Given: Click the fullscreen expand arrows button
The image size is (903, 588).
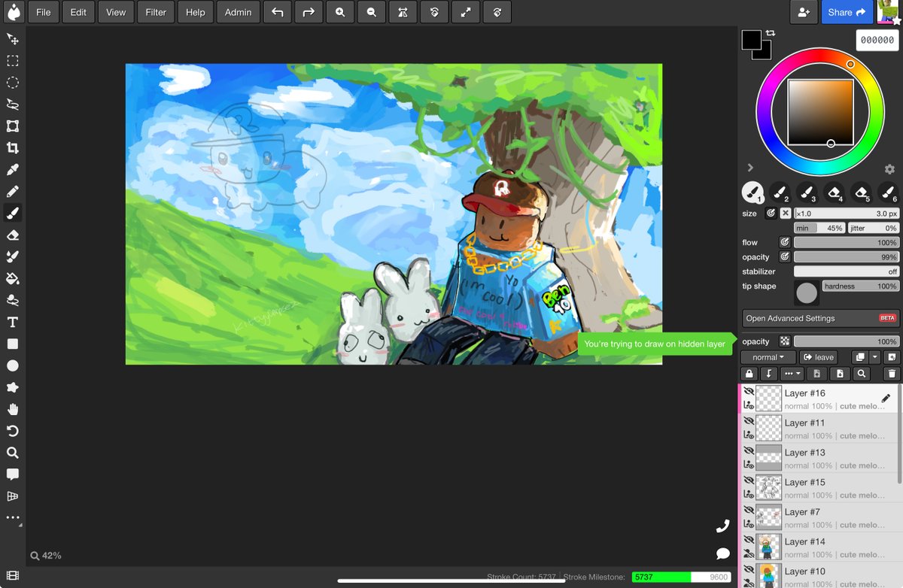Looking at the screenshot, I should (x=466, y=12).
